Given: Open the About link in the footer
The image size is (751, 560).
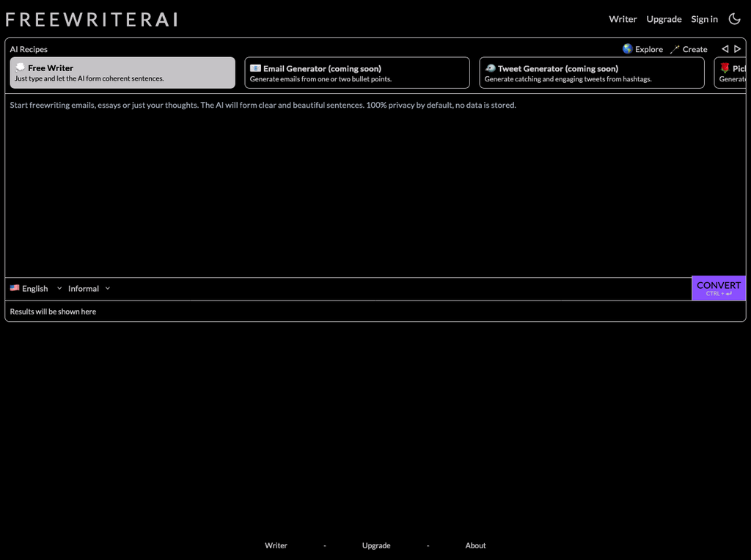Looking at the screenshot, I should [x=475, y=545].
